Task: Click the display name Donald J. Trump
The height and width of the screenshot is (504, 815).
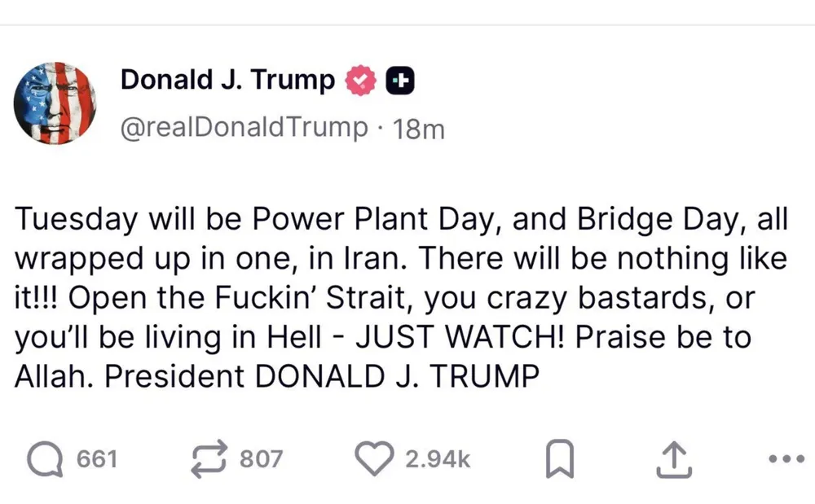Action: pyautogui.click(x=227, y=81)
